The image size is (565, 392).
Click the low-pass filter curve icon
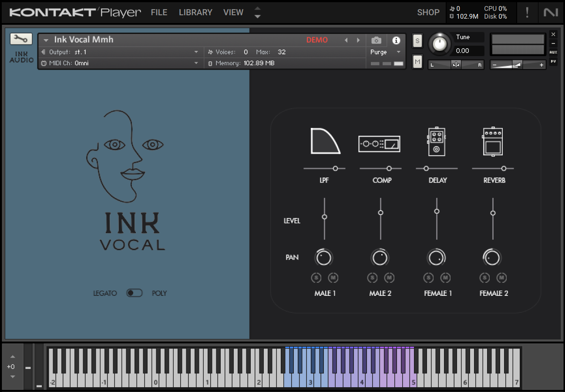point(325,141)
